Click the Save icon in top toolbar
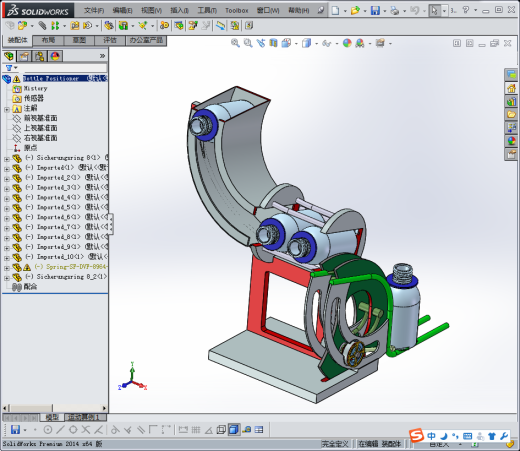 coord(375,11)
